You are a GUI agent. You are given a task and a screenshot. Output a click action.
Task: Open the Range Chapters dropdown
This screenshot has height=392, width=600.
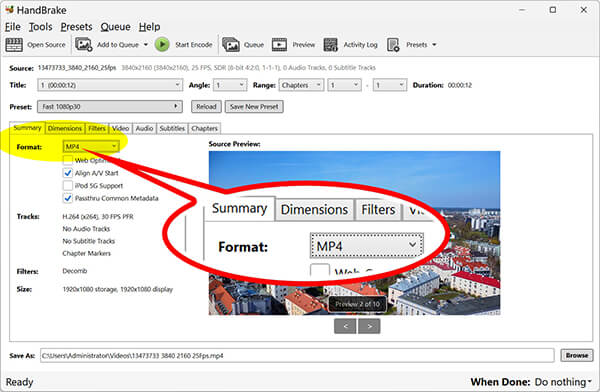(x=301, y=85)
